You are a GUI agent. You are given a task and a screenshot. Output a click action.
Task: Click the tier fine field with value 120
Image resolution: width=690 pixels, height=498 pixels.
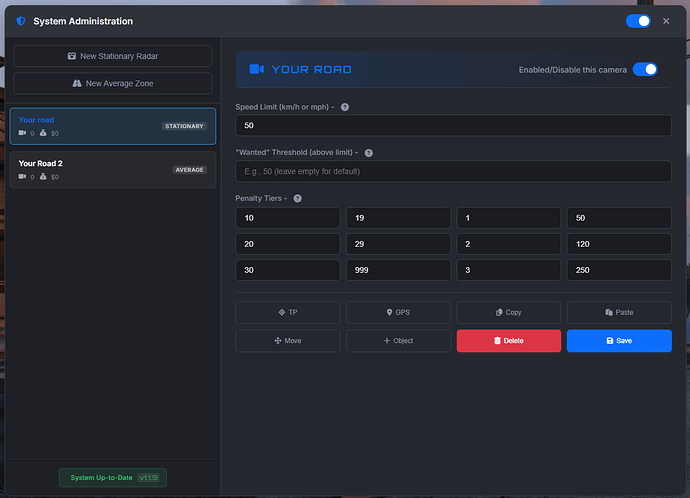pyautogui.click(x=619, y=244)
